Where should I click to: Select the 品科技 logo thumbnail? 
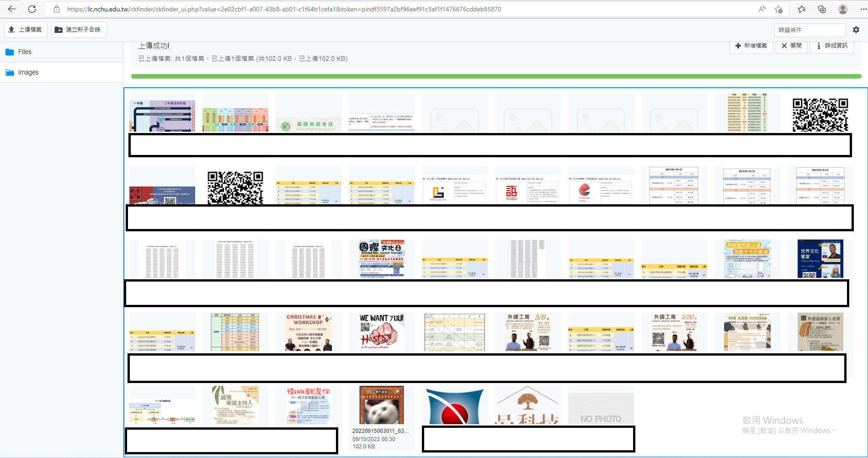(x=528, y=405)
